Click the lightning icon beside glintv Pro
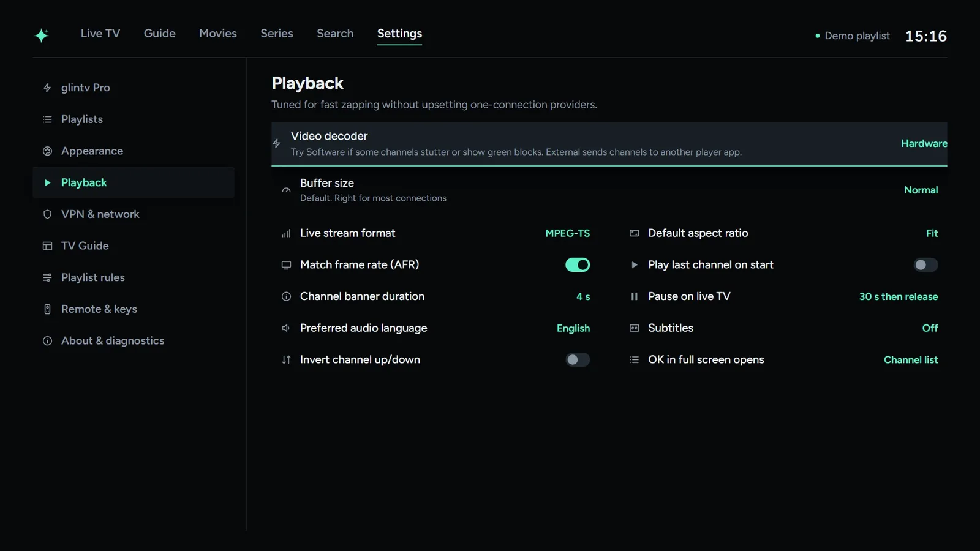This screenshot has width=980, height=551. pyautogui.click(x=47, y=88)
